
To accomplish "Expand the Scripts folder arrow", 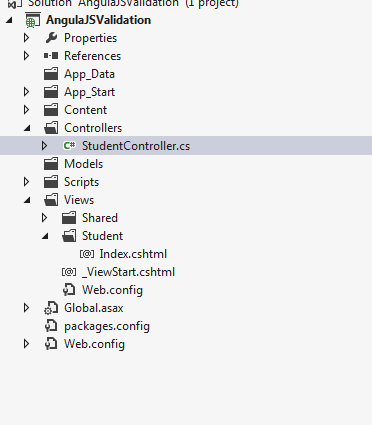I will pyautogui.click(x=27, y=182).
